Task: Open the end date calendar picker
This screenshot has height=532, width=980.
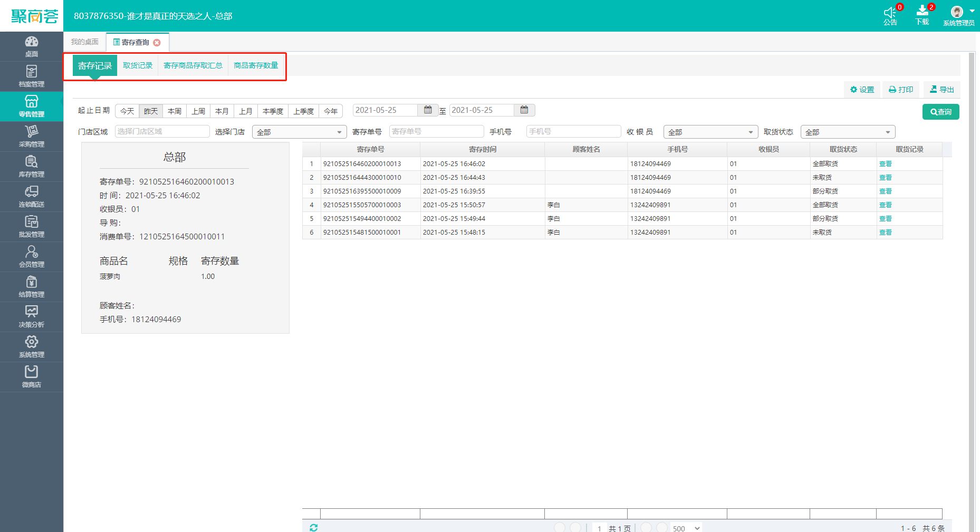Action: (524, 110)
